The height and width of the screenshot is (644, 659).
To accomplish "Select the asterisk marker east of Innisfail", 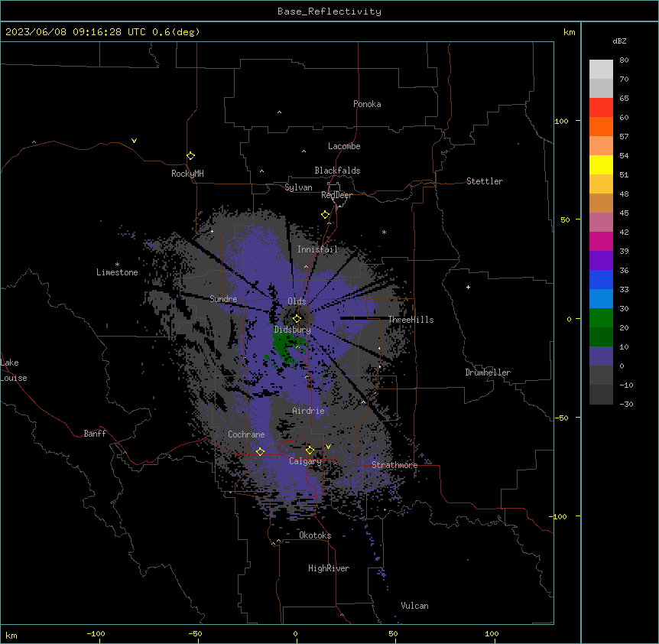I will pyautogui.click(x=384, y=232).
